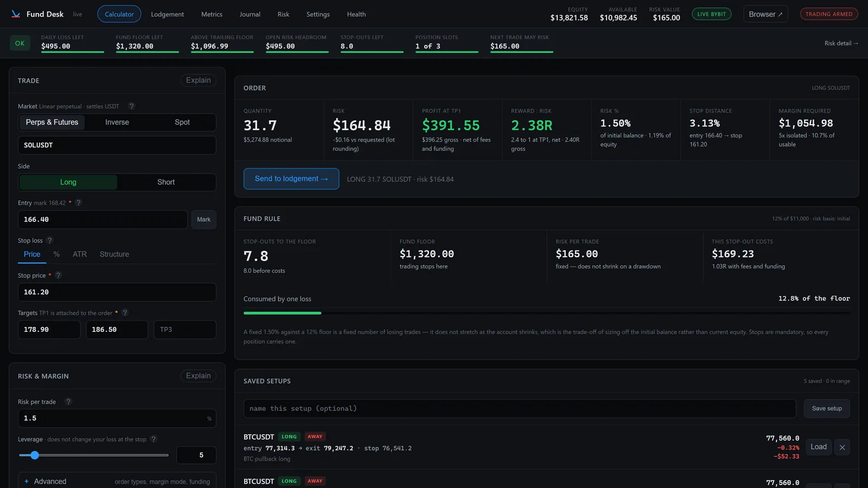This screenshot has width=868, height=488.
Task: Click the Fund Desk logo icon
Action: [x=16, y=14]
